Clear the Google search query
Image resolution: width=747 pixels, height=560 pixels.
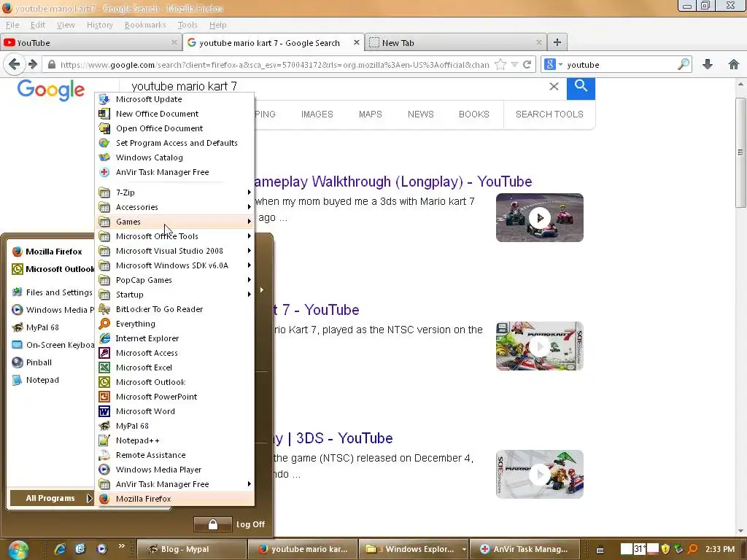(x=554, y=86)
